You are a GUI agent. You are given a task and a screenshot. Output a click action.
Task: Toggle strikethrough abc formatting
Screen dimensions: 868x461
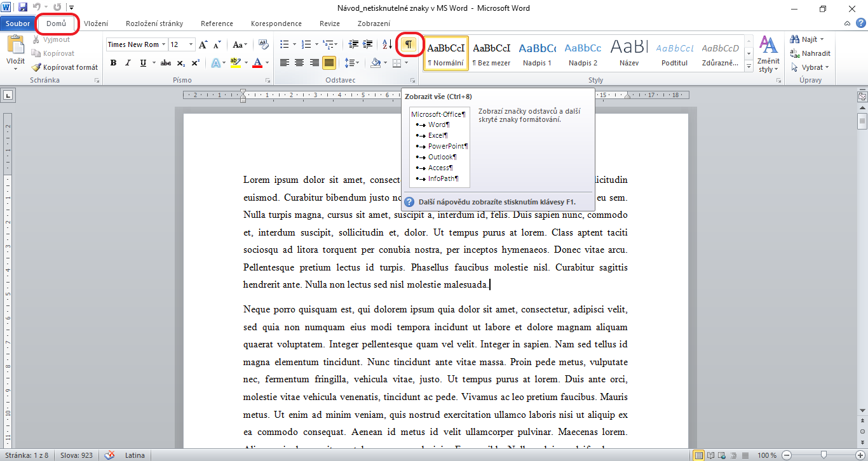[x=166, y=63]
